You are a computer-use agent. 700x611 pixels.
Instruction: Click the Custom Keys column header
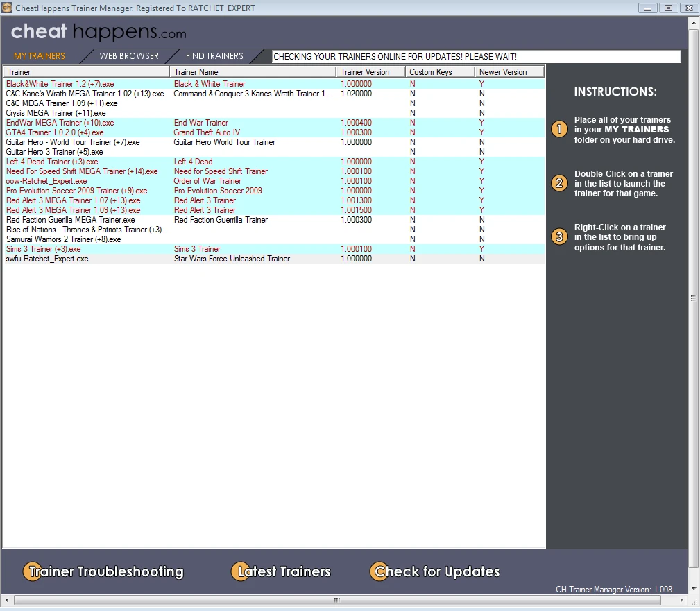tap(440, 72)
